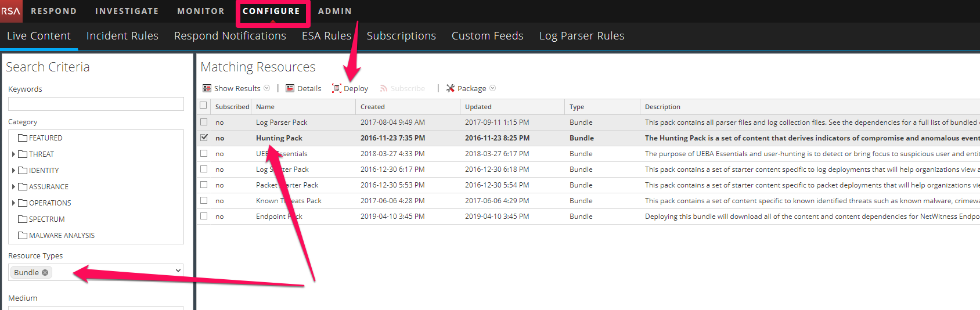The height and width of the screenshot is (310, 980).
Task: Click the Deploy icon in toolbar
Action: click(336, 88)
